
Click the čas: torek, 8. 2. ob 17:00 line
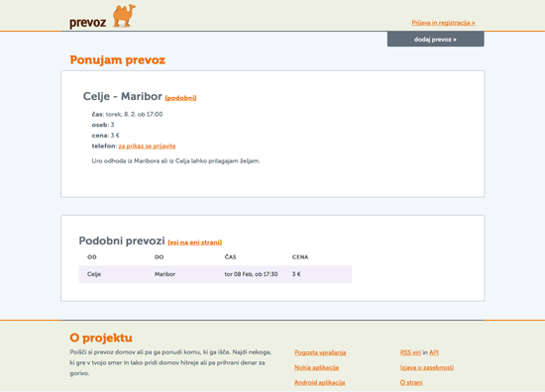coord(127,114)
